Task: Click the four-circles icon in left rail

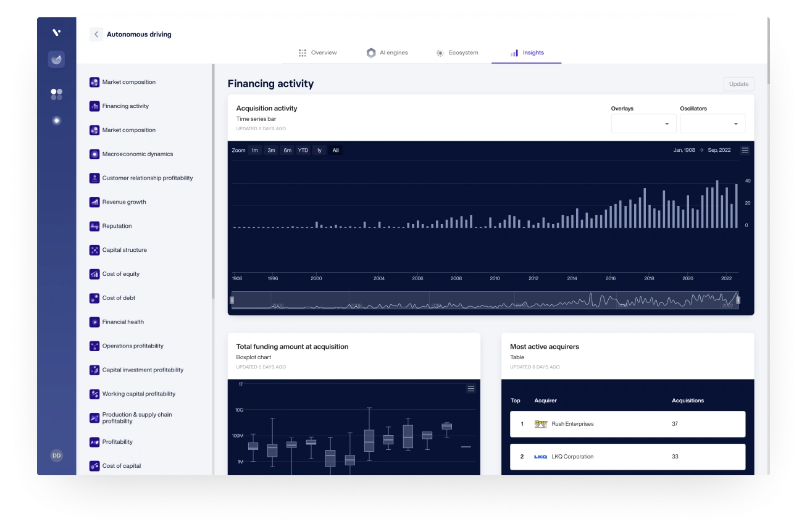Action: pos(56,94)
